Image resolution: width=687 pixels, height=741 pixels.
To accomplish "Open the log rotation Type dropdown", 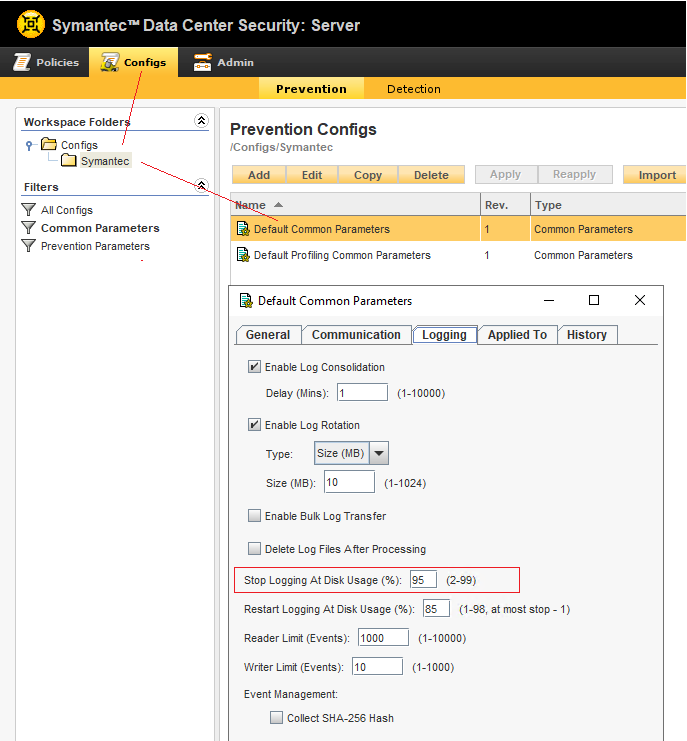I will click(379, 454).
